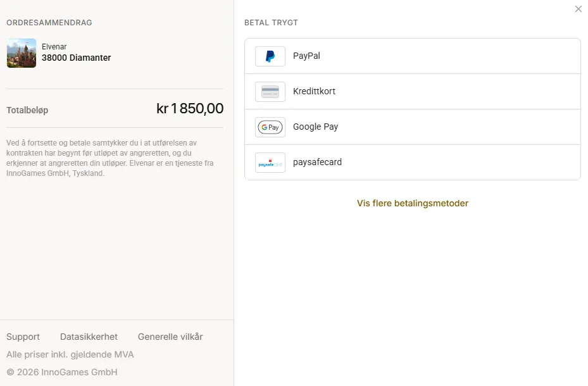Viewport: 588px width, 386px height.
Task: Click the G Pay logo icon
Action: click(x=270, y=127)
